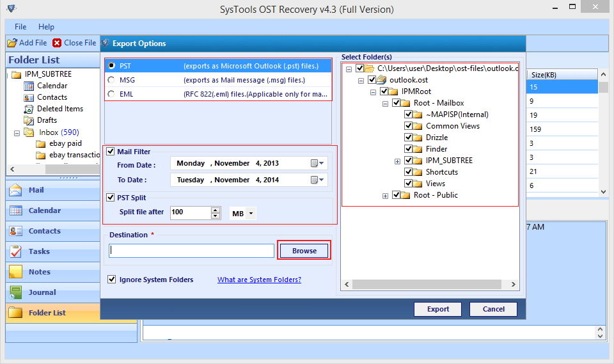Click the Export button
Viewport: 614px width, 364px height.
click(437, 309)
